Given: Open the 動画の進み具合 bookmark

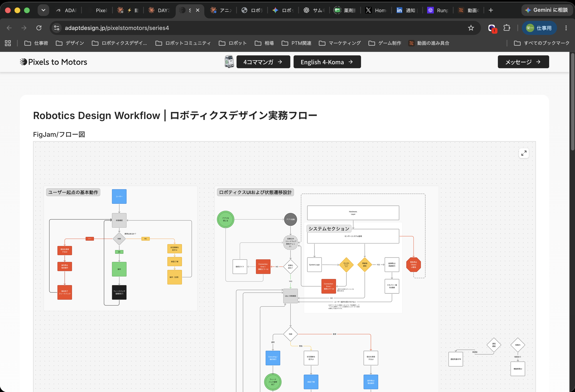Looking at the screenshot, I should [x=429, y=43].
